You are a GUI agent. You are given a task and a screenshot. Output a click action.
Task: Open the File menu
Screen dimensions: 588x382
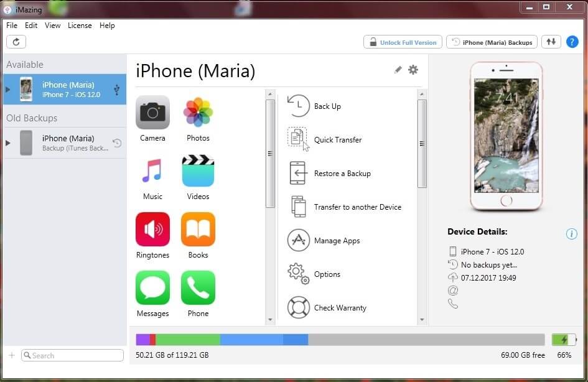tap(12, 25)
